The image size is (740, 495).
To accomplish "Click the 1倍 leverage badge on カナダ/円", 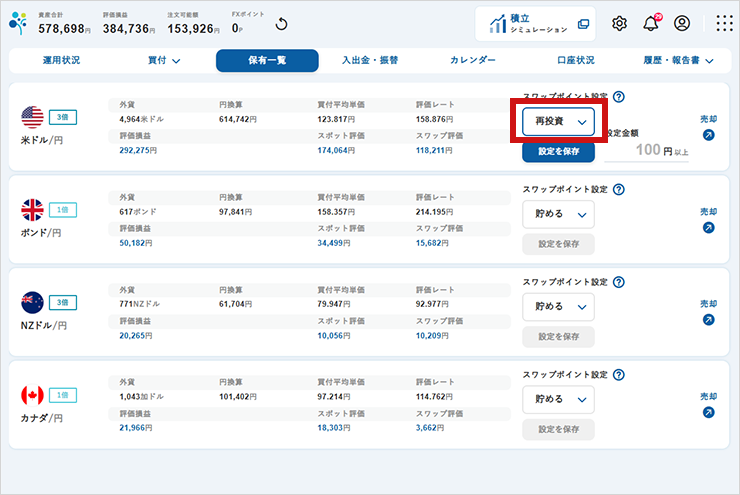I will (x=63, y=395).
